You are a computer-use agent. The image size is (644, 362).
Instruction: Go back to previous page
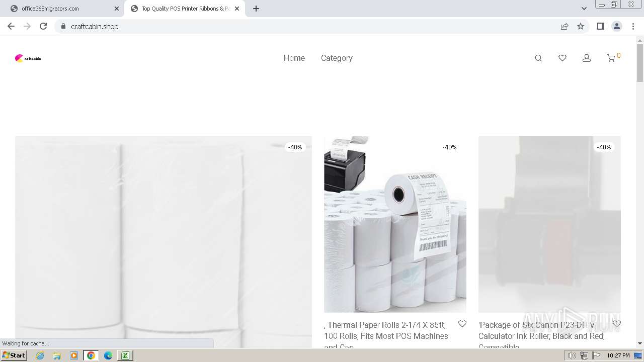pyautogui.click(x=11, y=26)
